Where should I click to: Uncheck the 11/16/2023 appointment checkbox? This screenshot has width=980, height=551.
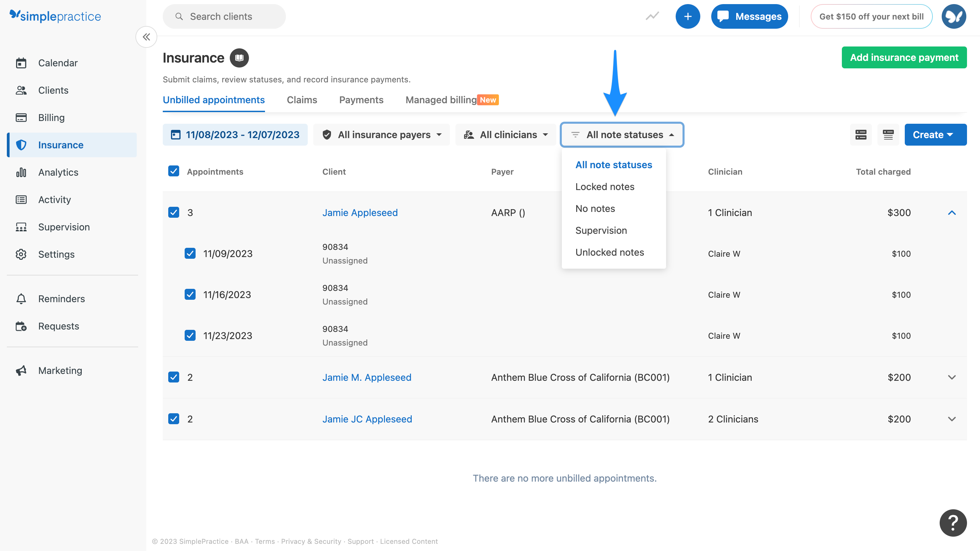[x=190, y=294]
